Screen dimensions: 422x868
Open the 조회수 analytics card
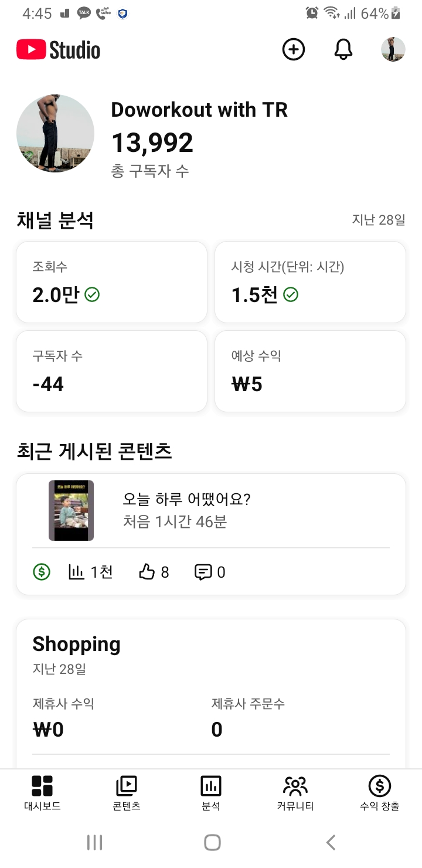pos(111,282)
